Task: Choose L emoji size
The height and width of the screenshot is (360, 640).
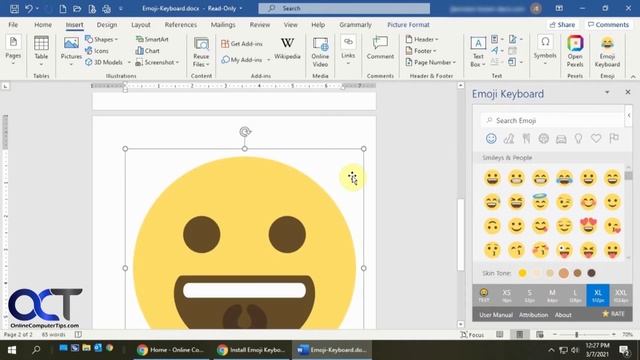Action: coord(575,295)
